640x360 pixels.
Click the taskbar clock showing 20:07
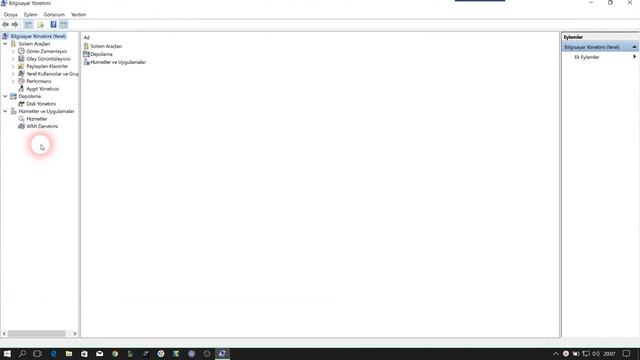point(609,354)
